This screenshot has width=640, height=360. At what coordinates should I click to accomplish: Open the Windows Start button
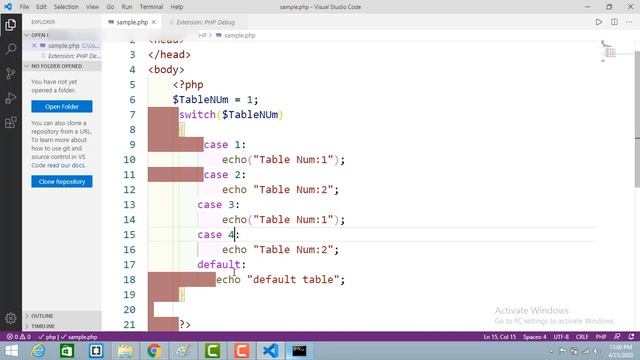[x=11, y=351]
